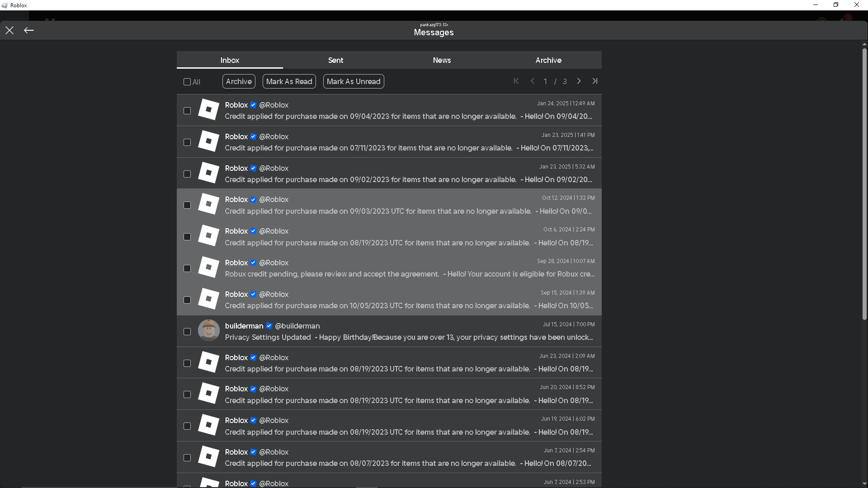Click the Roblox avatar on the Jun 19, 2024 message
This screenshot has height=488, width=868.
point(209,425)
